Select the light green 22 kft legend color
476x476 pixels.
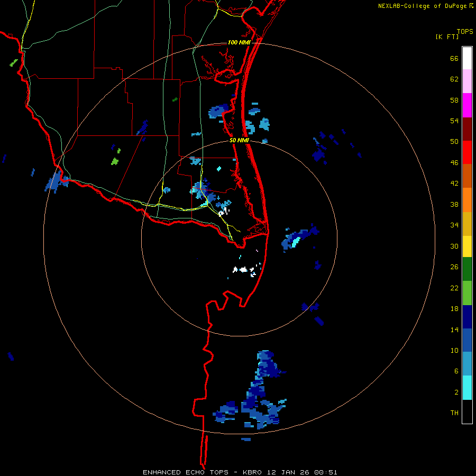[467, 293]
